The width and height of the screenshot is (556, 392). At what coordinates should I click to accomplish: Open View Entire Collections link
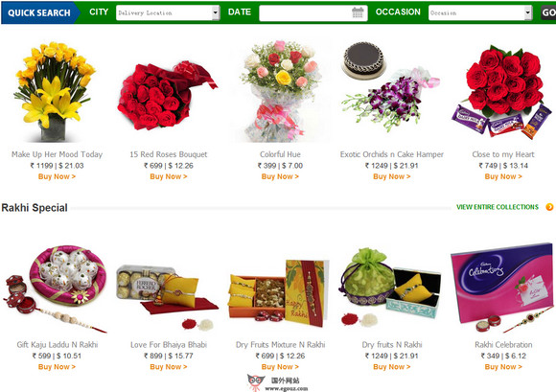[x=498, y=207]
